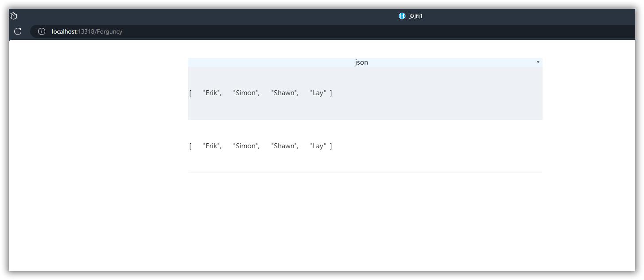Click the cube logo icon at top left
Image resolution: width=644 pixels, height=280 pixels.
[x=13, y=16]
